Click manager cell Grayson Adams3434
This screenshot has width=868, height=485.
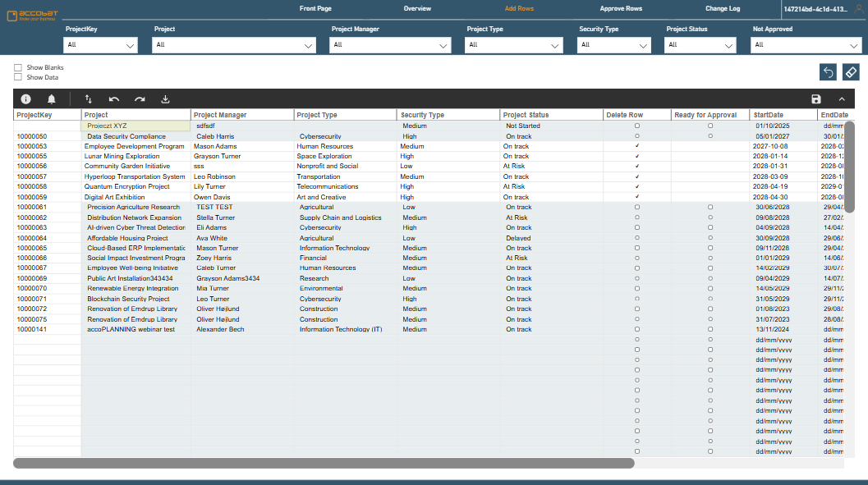[242, 278]
